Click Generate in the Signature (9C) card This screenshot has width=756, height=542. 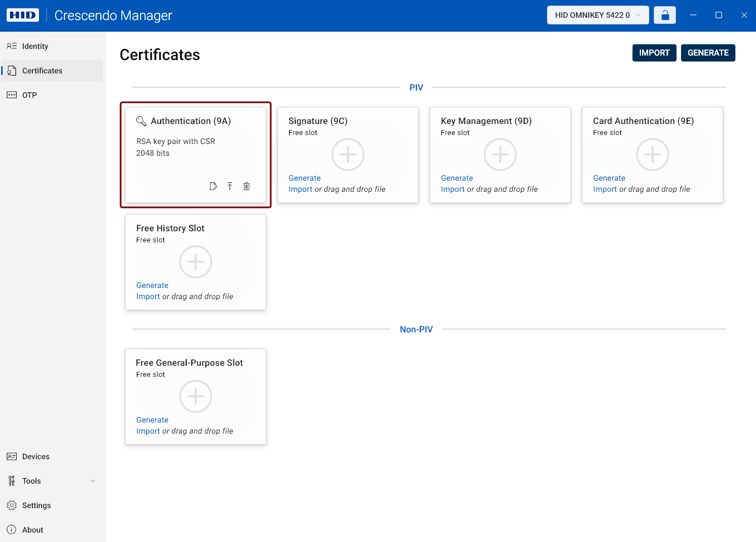coord(305,178)
